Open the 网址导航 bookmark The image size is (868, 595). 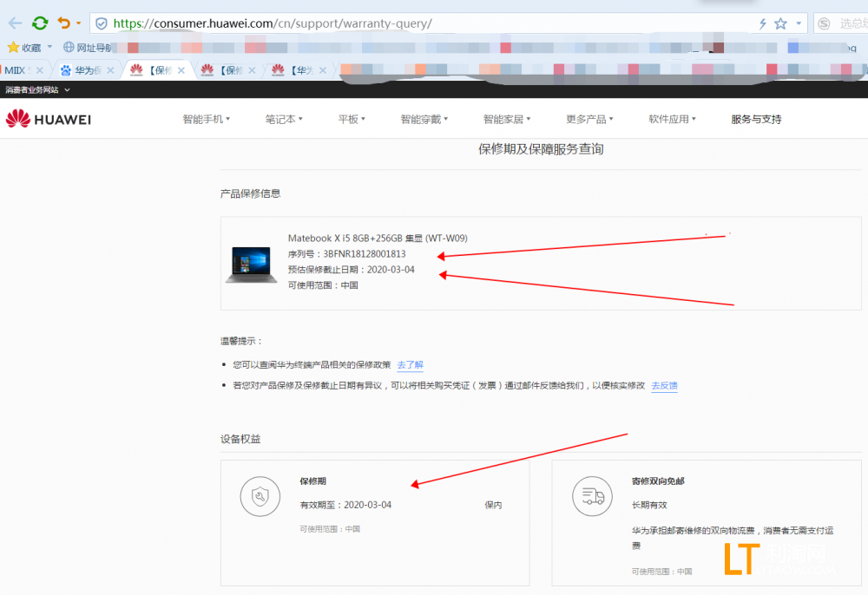pyautogui.click(x=88, y=48)
